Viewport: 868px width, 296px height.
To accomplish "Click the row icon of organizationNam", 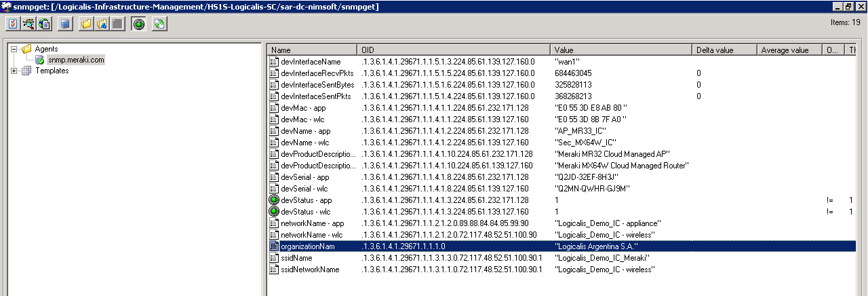I will click(274, 246).
